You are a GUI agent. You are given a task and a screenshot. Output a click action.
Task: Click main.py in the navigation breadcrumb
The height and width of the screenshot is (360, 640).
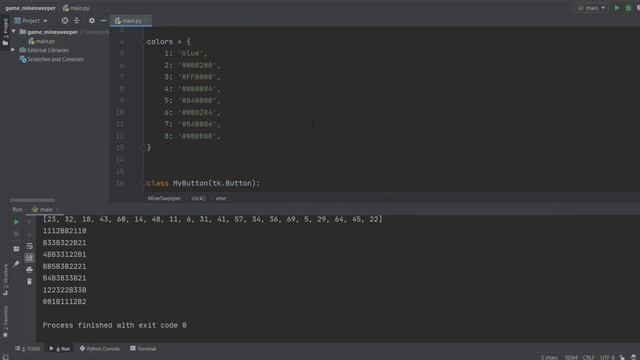click(x=76, y=8)
